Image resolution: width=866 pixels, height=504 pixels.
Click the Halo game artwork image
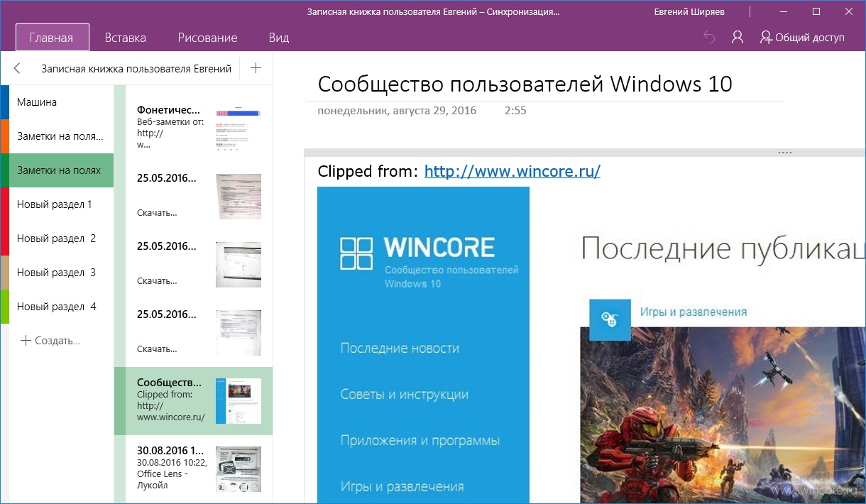(723, 415)
